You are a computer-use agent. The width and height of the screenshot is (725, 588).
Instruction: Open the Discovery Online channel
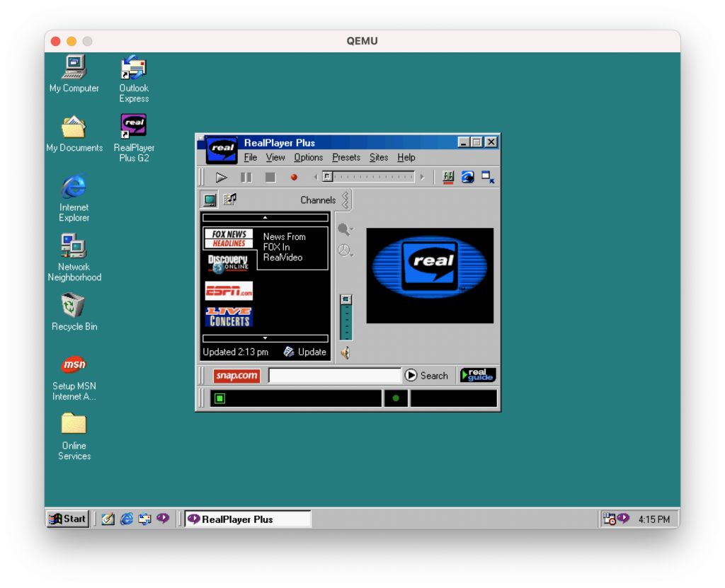[x=229, y=263]
